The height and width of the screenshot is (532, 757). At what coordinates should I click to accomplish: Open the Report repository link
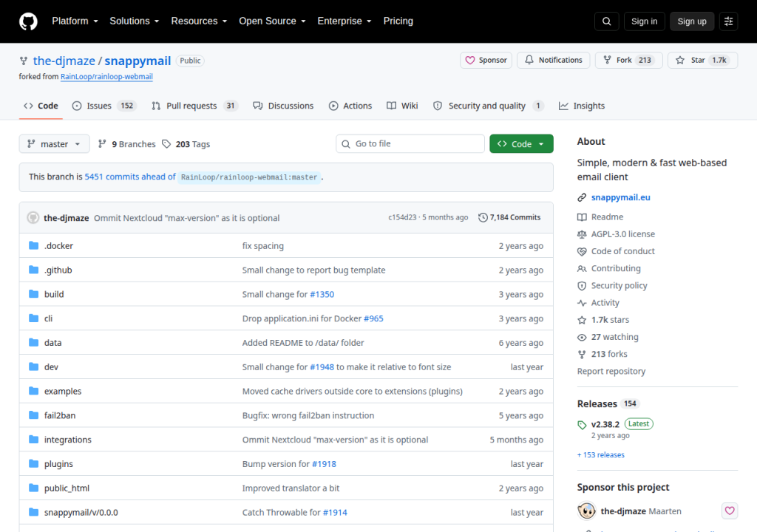611,371
